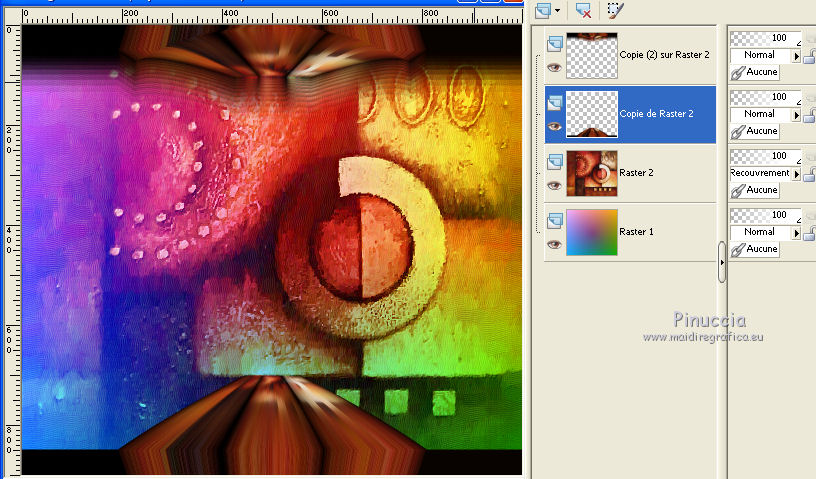The image size is (816, 479).
Task: Hide the Raster 2 layer with eye icon
Action: (x=554, y=185)
